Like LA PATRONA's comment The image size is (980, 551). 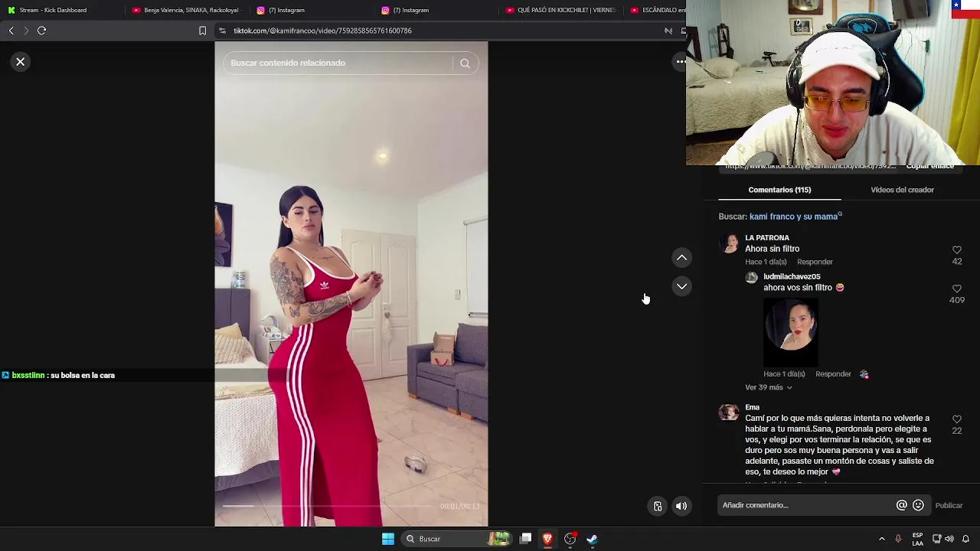click(x=956, y=250)
